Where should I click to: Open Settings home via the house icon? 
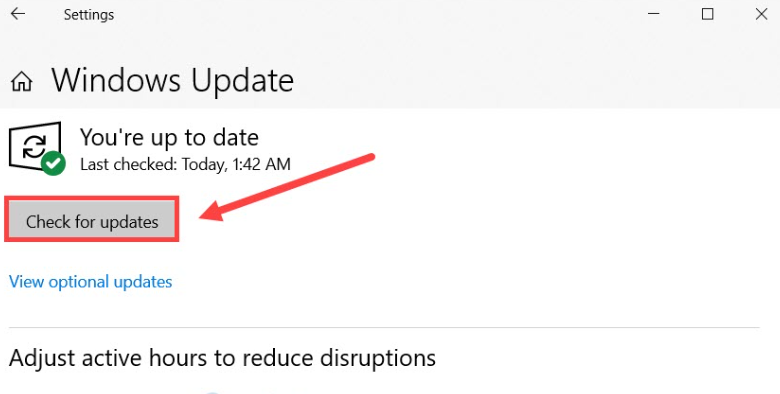click(x=22, y=81)
